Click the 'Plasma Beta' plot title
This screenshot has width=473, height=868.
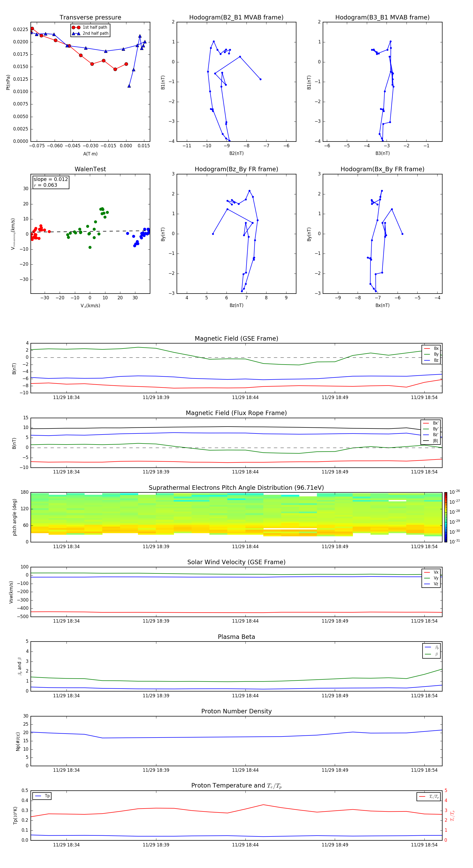click(236, 637)
